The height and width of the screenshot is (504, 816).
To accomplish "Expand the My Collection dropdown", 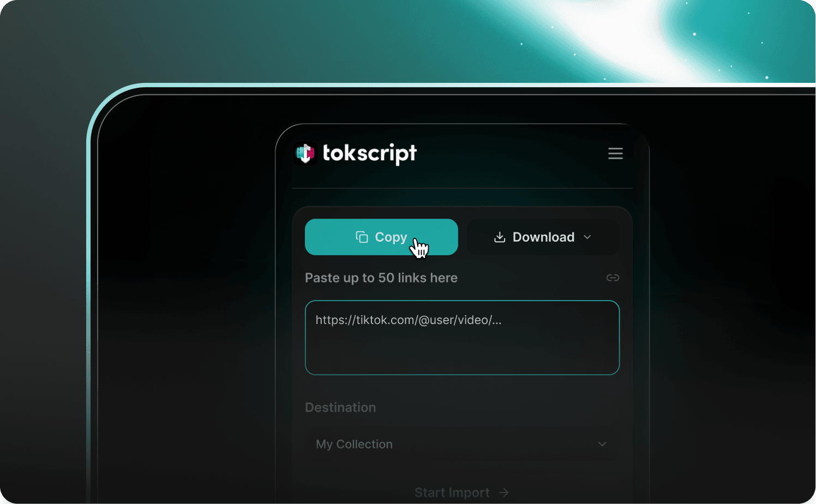I will pos(462,444).
